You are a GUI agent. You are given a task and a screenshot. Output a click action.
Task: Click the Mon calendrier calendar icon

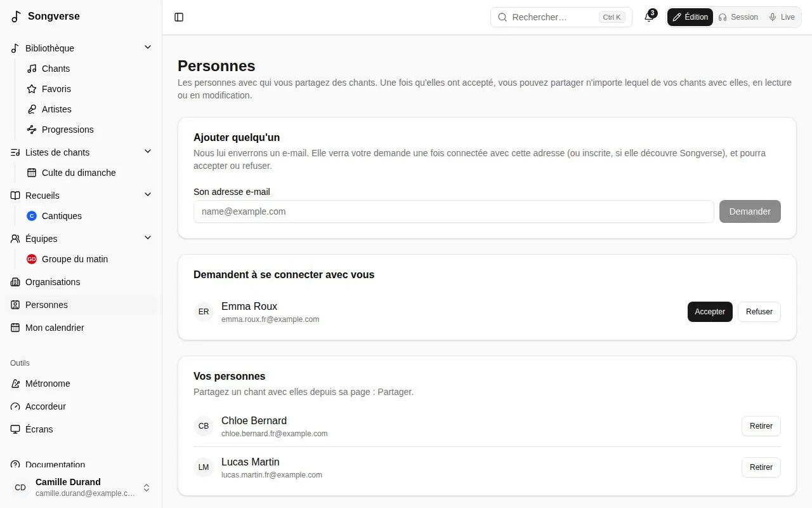[15, 328]
